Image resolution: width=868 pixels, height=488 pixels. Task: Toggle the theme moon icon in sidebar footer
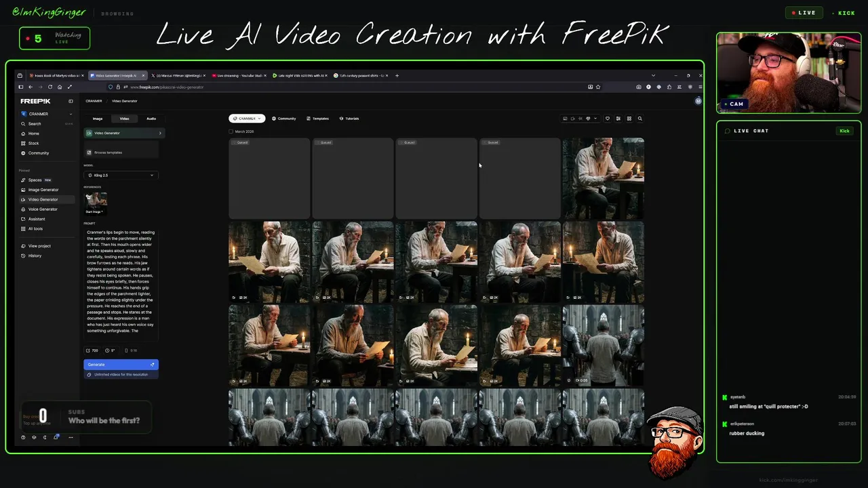pos(45,437)
